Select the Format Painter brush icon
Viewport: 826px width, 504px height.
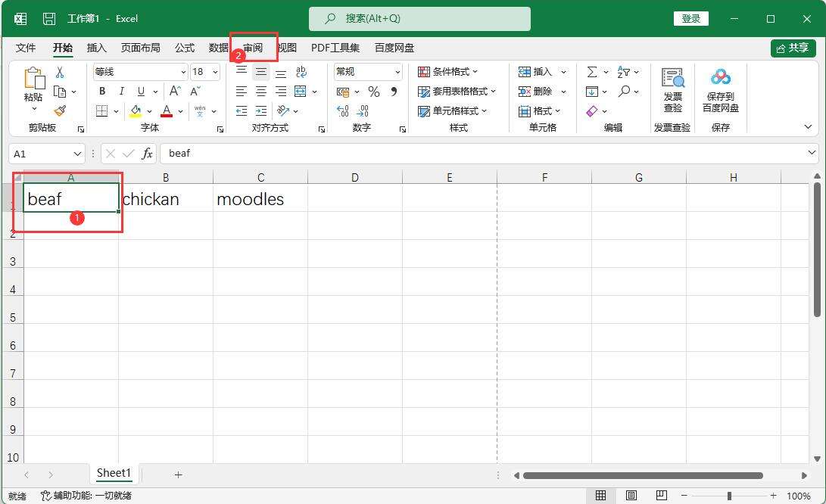[60, 110]
